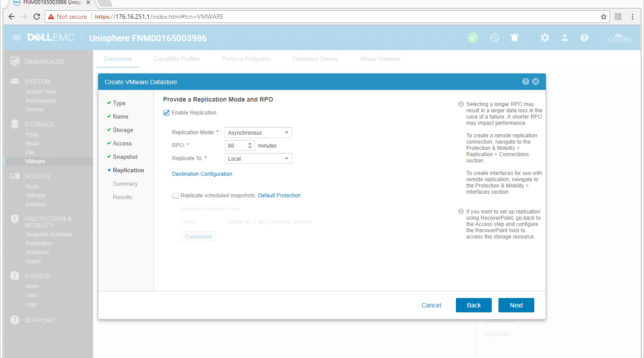Screen dimensions: 644x358
Task: Click the Storage section icon
Action: [15, 124]
